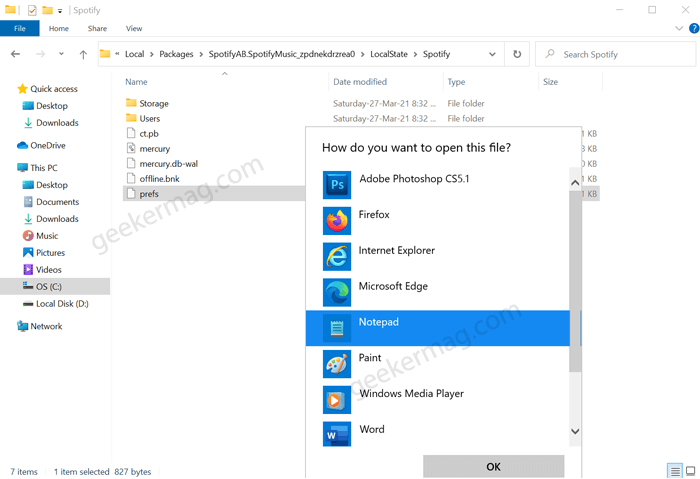Click the Pictures icon in sidebar
This screenshot has width=700, height=479.
tap(28, 253)
